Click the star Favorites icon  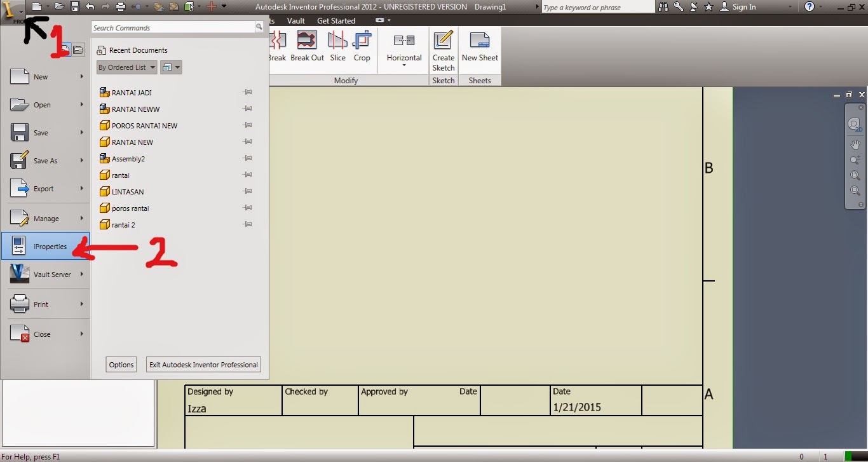709,6
